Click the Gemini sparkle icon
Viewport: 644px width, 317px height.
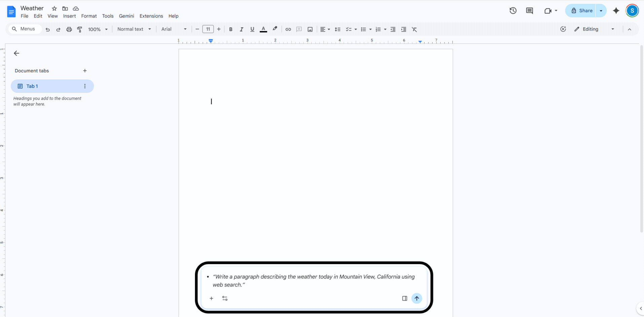pos(616,11)
